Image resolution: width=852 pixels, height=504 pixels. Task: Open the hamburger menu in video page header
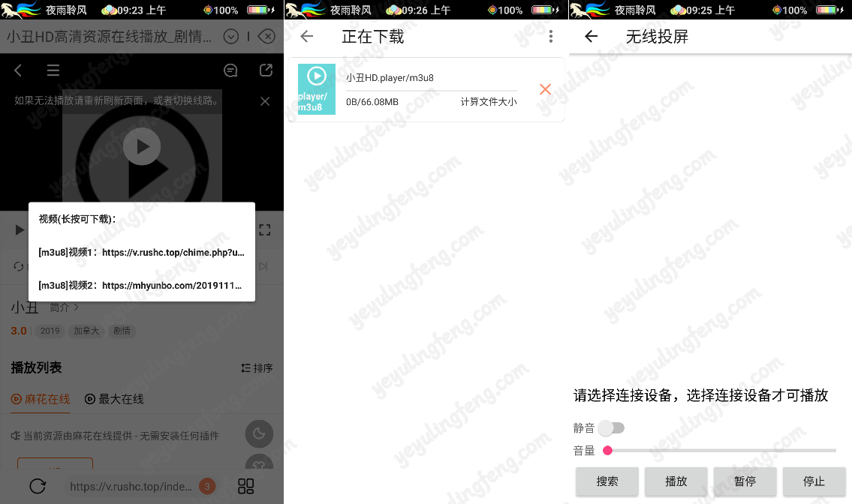tap(53, 70)
